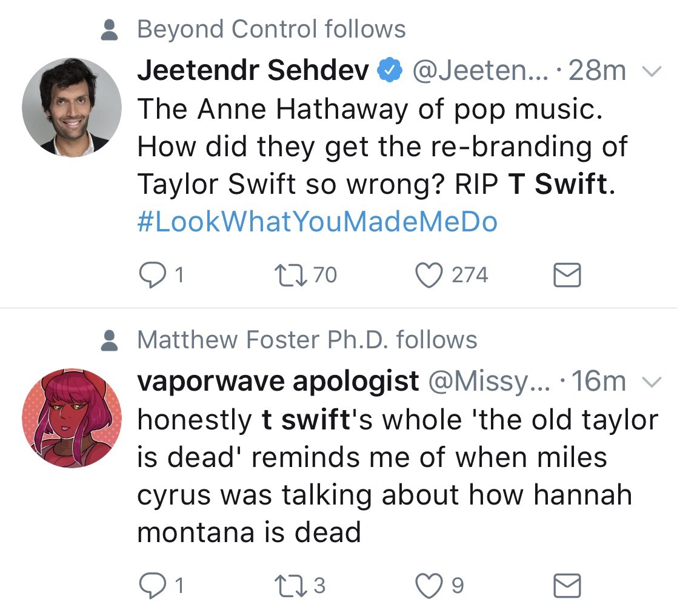Send Jeetendr's tweet via direct message
677x616 pixels.
[568, 276]
